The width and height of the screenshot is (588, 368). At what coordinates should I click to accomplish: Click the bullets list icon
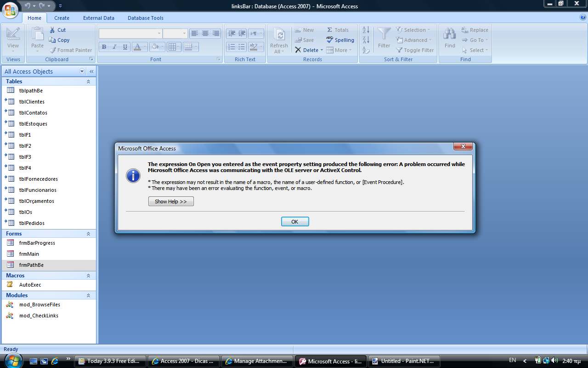(x=241, y=47)
